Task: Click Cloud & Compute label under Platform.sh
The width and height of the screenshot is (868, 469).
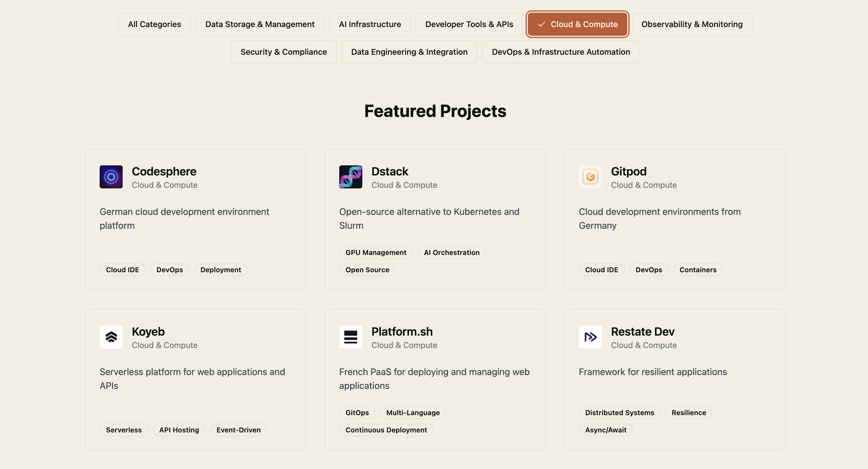Action: (404, 345)
